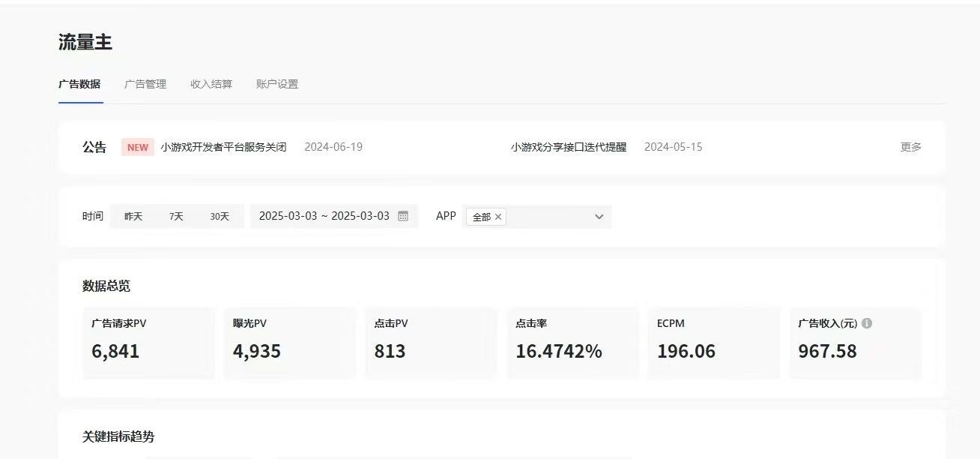This screenshot has width=980, height=459.
Task: Go to the 收入结算 tab
Action: pos(211,84)
